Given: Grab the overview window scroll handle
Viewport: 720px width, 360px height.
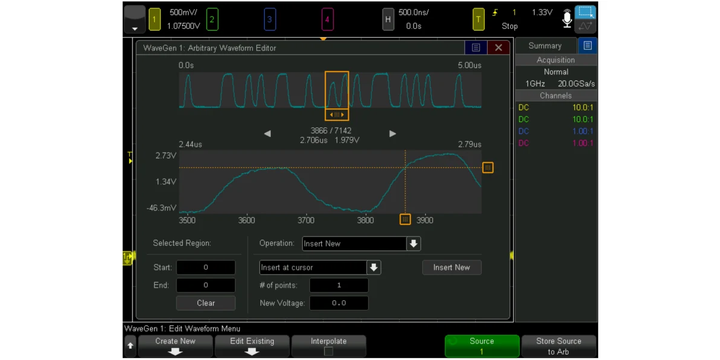Looking at the screenshot, I should [337, 114].
